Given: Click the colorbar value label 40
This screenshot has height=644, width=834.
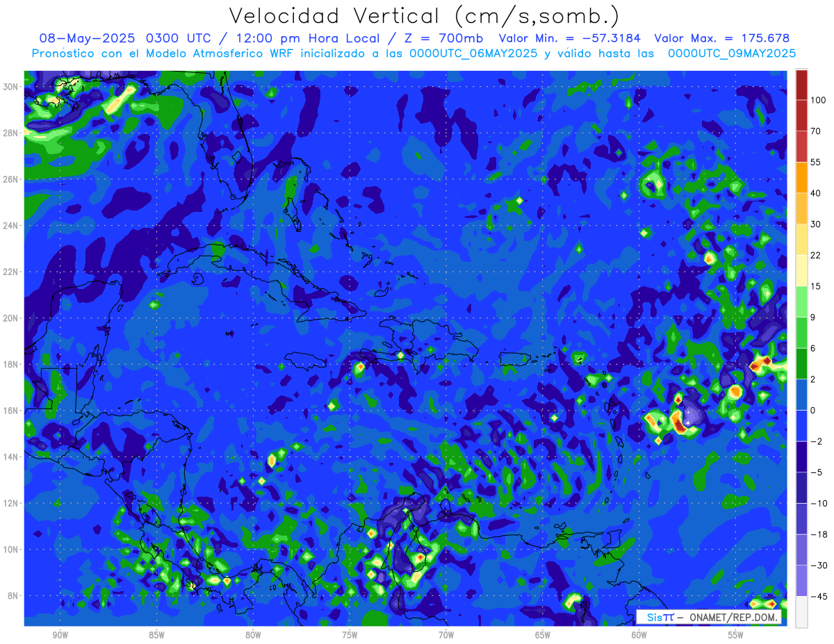Looking at the screenshot, I should click(816, 193).
